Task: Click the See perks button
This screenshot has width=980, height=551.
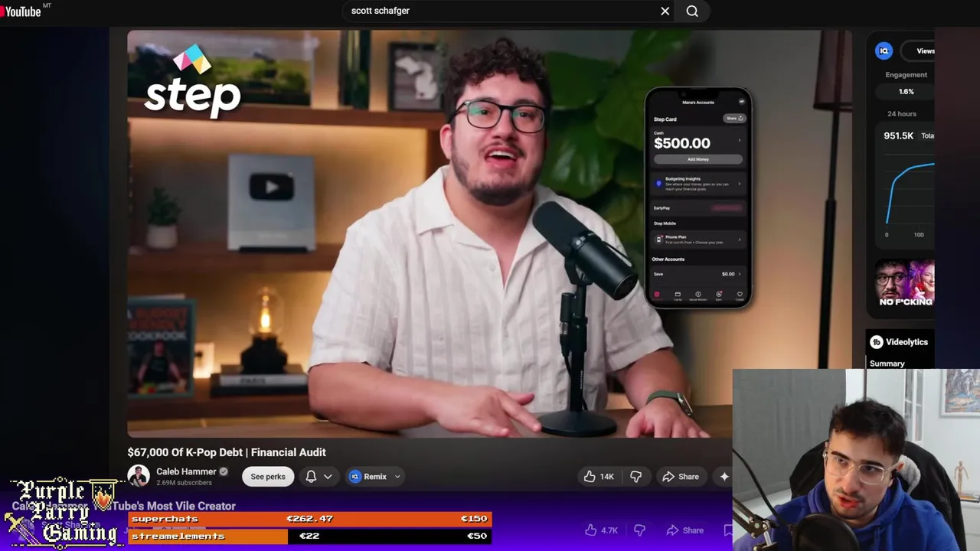Action: click(x=268, y=477)
